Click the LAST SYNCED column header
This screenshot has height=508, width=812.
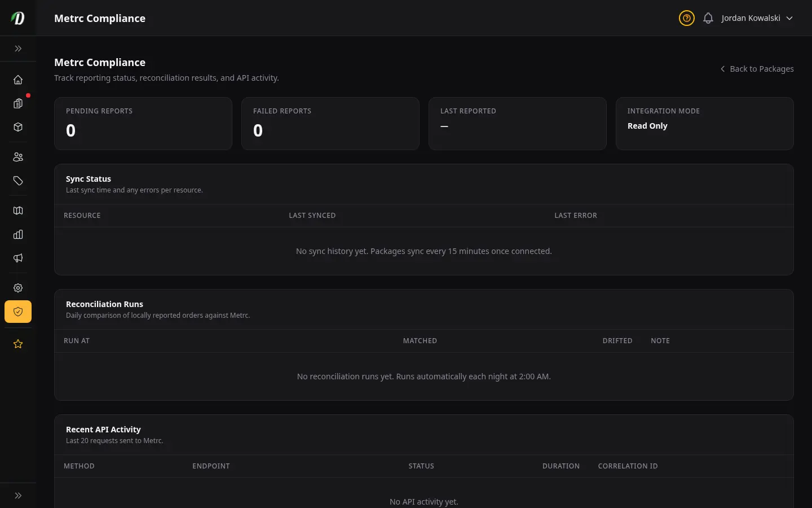click(312, 216)
